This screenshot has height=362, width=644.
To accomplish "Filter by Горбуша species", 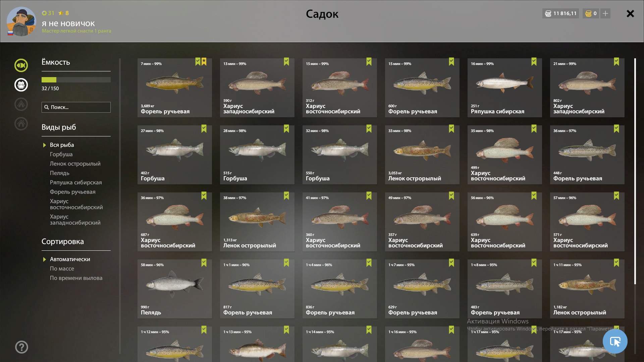I will coord(61,154).
